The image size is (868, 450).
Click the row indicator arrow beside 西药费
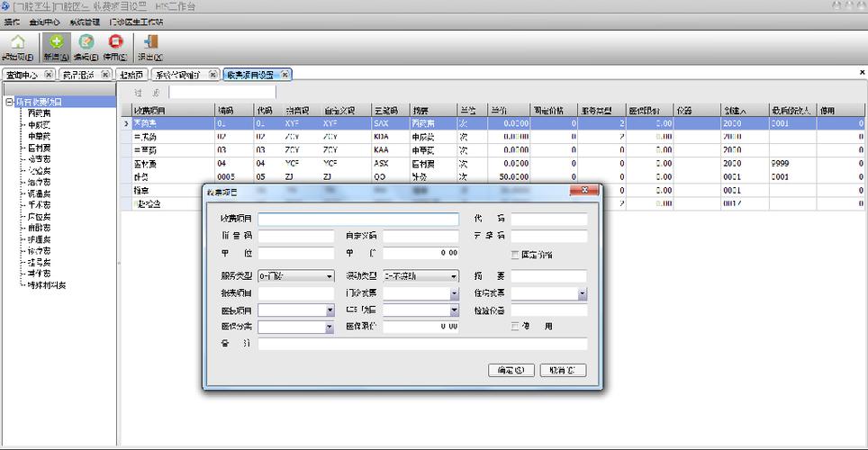(x=126, y=123)
